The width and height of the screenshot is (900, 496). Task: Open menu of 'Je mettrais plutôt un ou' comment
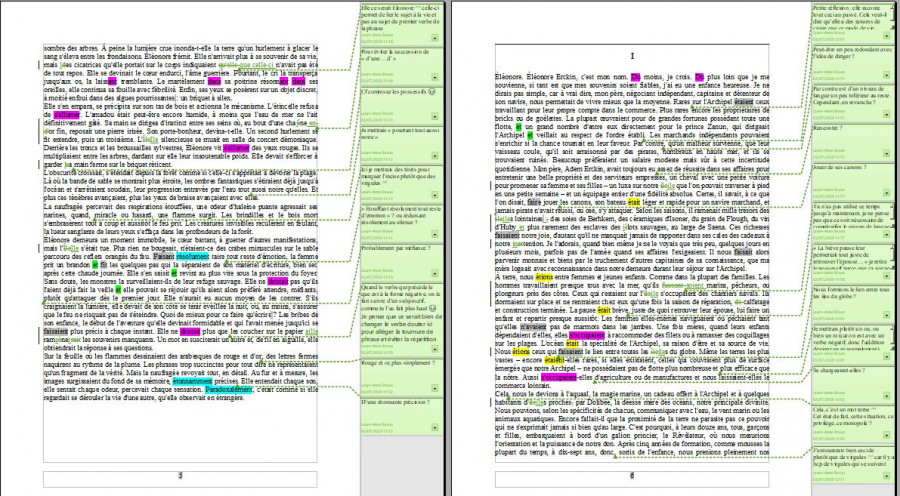coord(887,356)
